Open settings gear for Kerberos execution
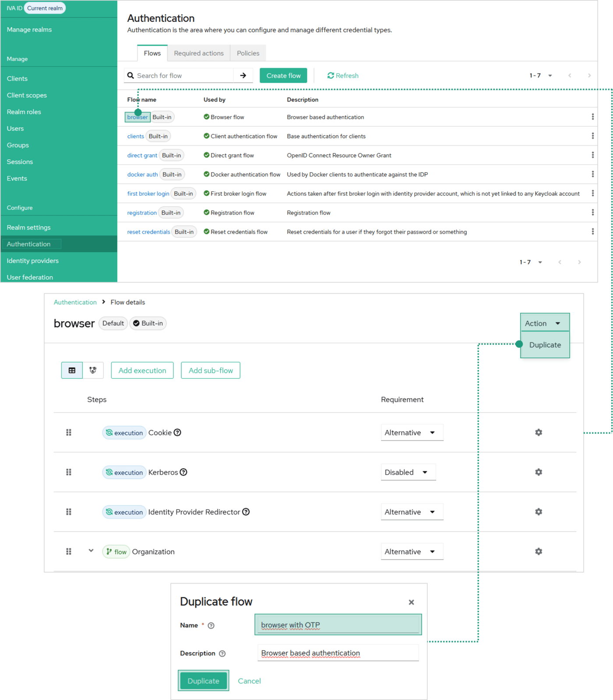Image resolution: width=613 pixels, height=700 pixels. point(538,472)
